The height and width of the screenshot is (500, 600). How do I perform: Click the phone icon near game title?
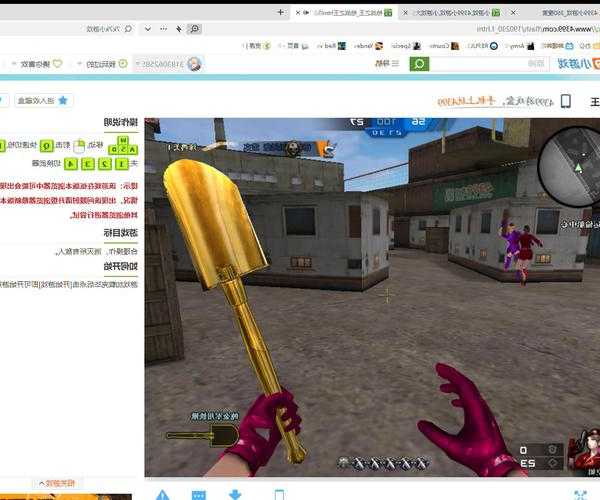565,101
